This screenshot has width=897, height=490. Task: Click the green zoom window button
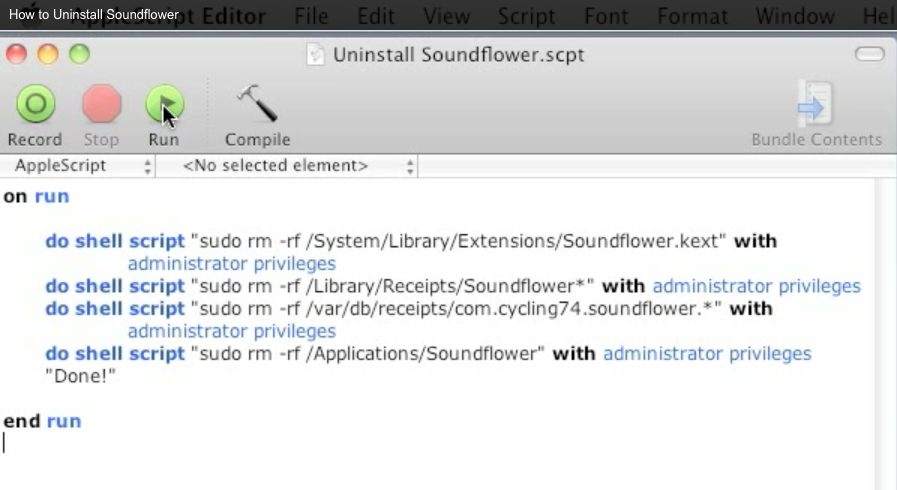point(80,54)
